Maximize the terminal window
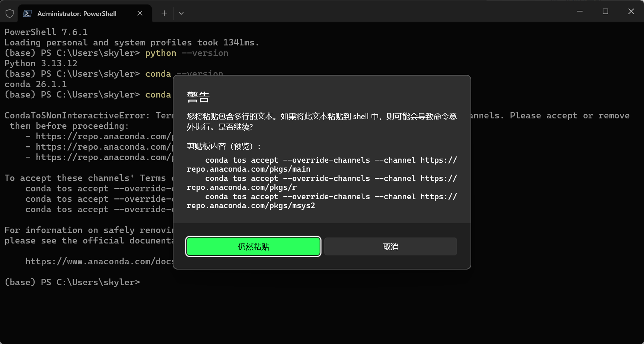This screenshot has height=344, width=644. point(605,12)
